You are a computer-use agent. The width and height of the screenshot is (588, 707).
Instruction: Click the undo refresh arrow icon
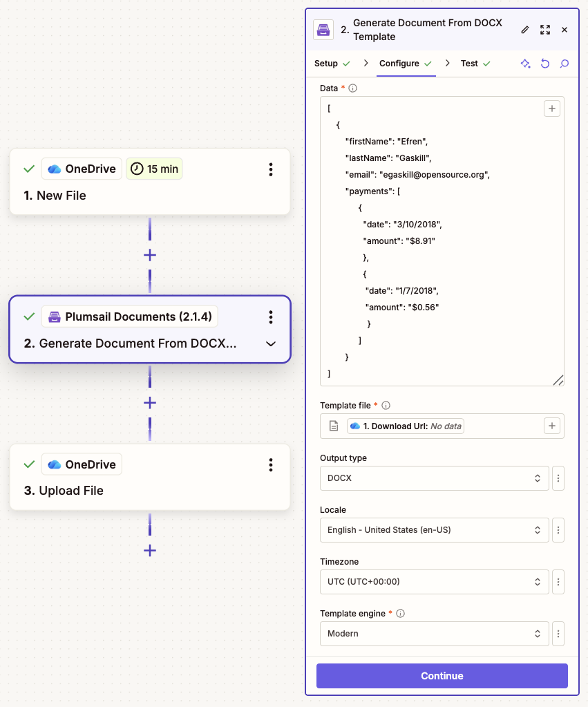(545, 64)
